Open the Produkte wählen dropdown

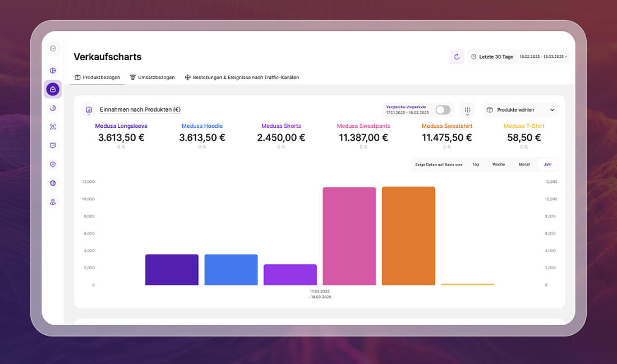[x=521, y=110]
